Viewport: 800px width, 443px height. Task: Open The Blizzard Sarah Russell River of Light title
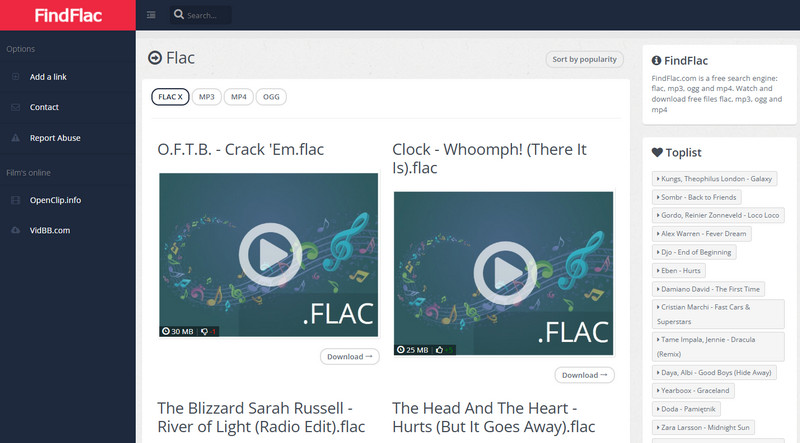coord(261,417)
